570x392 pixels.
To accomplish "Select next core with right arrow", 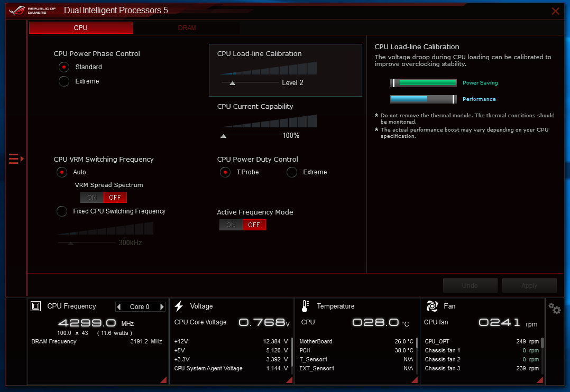I will tap(162, 306).
